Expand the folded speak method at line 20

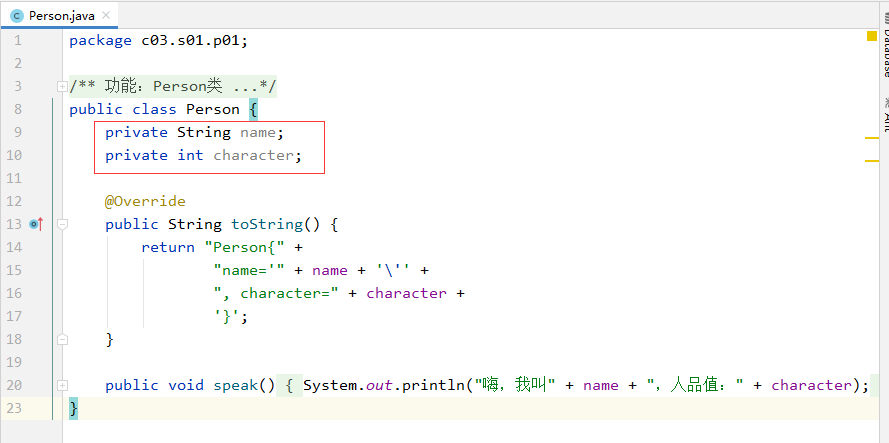pyautogui.click(x=62, y=386)
